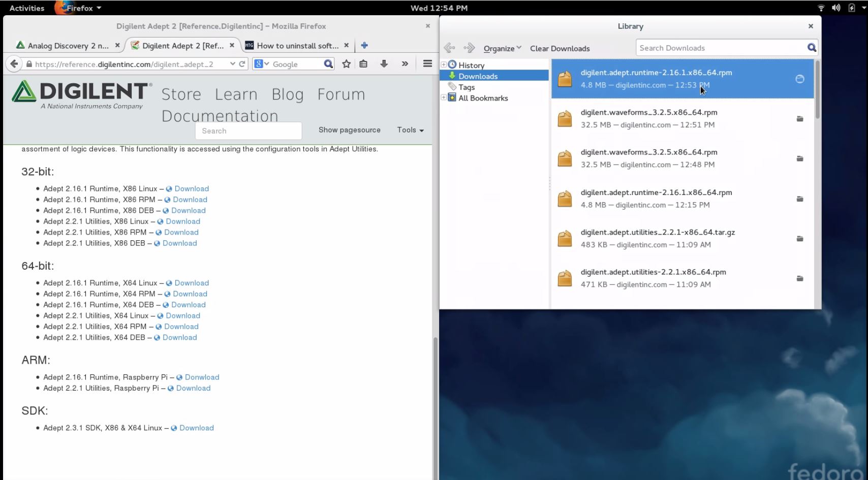Click the Digilent page Search field
The height and width of the screenshot is (480, 868).
[x=249, y=131]
